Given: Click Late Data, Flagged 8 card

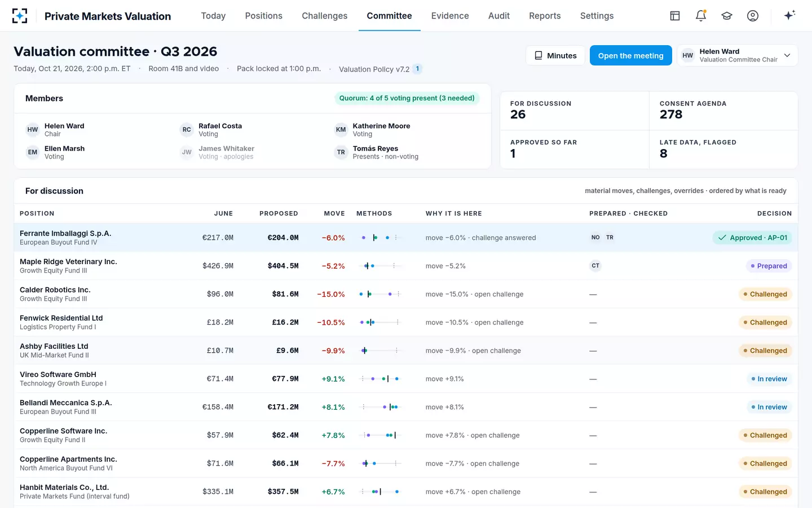Looking at the screenshot, I should tap(723, 150).
